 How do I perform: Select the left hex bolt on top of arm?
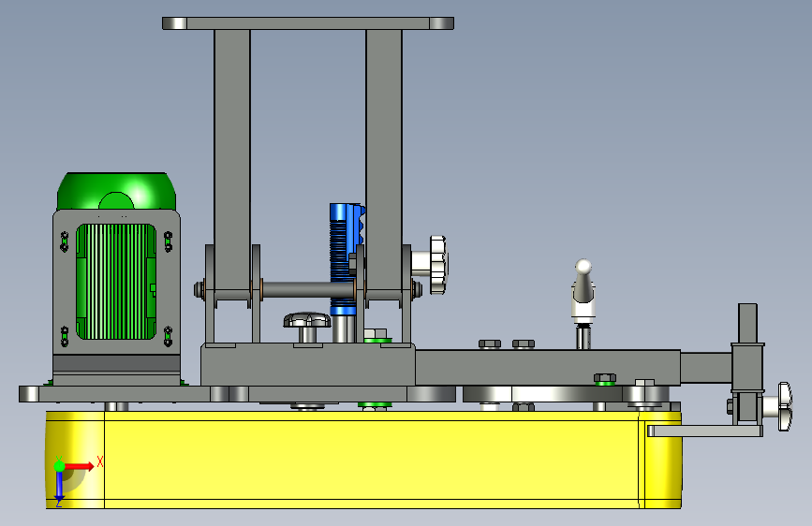click(490, 344)
